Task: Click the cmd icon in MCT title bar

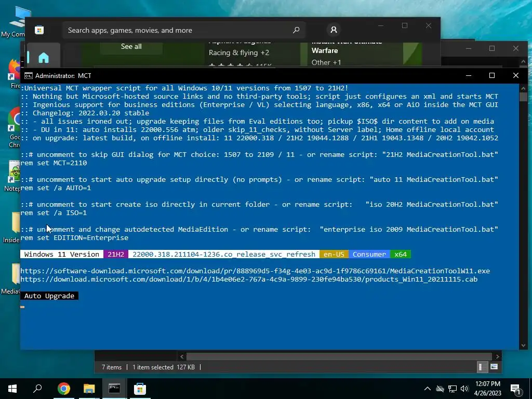Action: coord(29,75)
